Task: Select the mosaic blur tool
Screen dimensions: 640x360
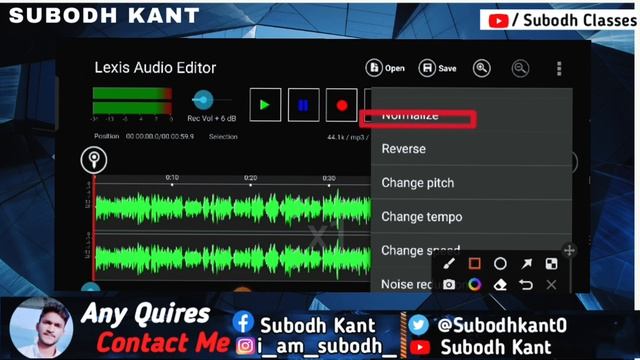Action: point(551,264)
